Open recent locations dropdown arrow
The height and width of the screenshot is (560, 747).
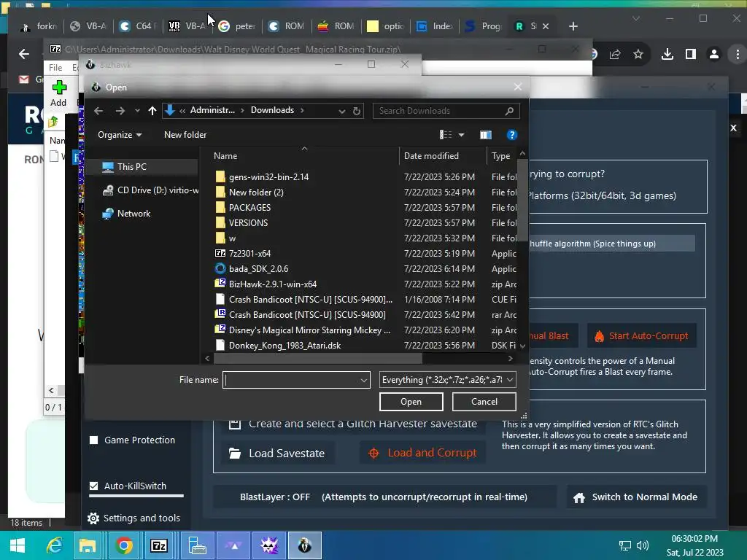tap(137, 111)
